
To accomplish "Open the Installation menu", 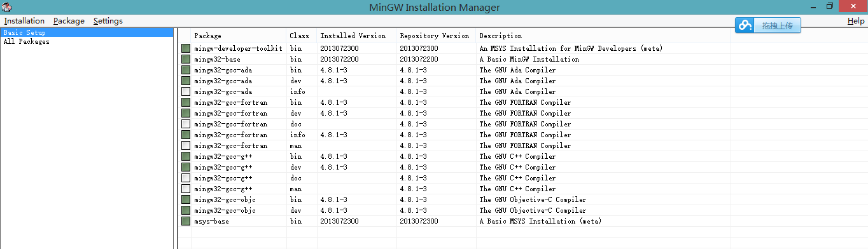I will click(24, 21).
